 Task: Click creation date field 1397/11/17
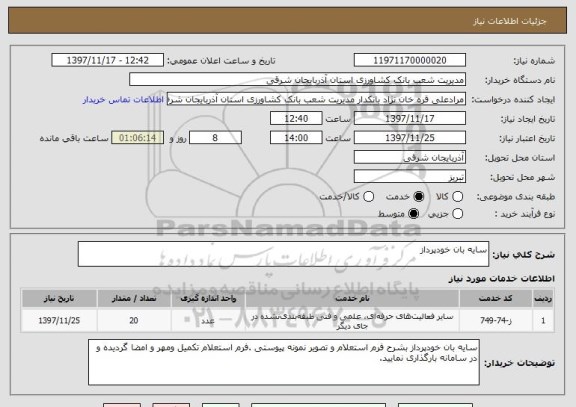(410, 119)
